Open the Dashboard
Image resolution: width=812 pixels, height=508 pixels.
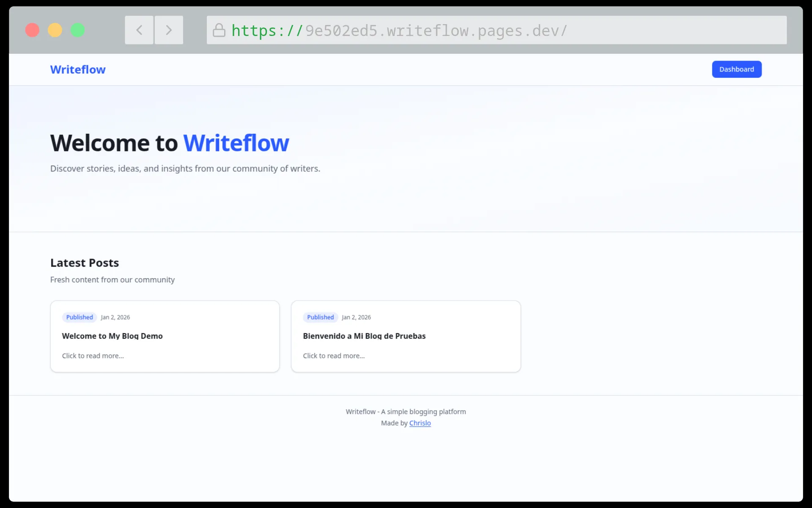[x=736, y=69]
